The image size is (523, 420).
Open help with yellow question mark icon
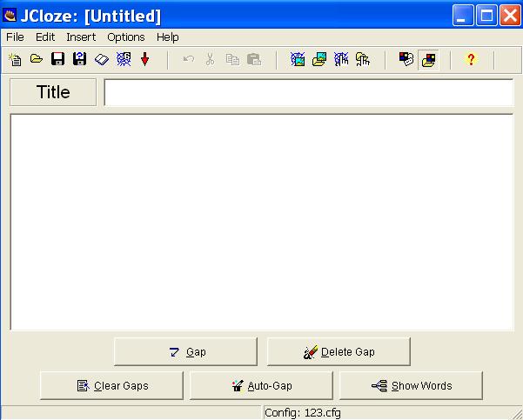[x=471, y=59]
